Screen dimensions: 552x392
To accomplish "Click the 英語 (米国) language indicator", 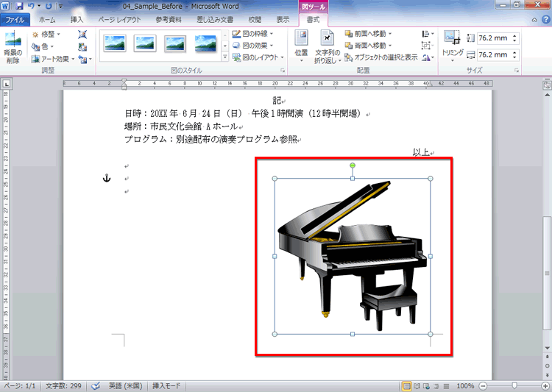I will (125, 386).
